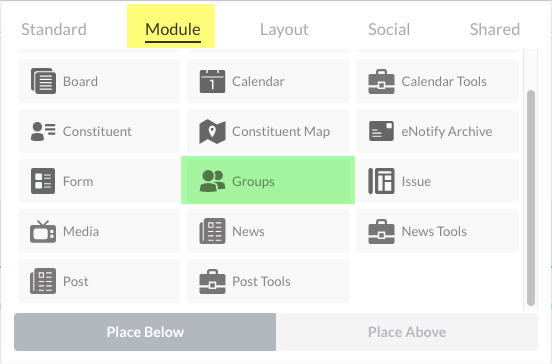Select the Constituent person icon
Viewport: 552px width, 364px height.
point(43,131)
